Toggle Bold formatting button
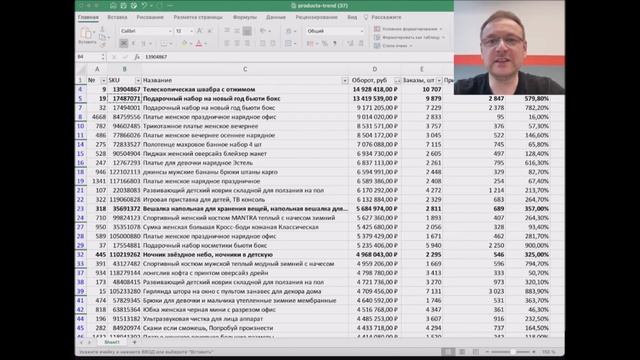The image size is (640, 360). click(124, 43)
